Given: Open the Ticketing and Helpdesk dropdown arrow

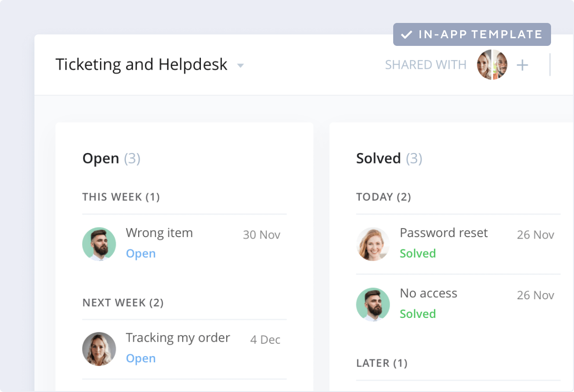Looking at the screenshot, I should coord(241,65).
